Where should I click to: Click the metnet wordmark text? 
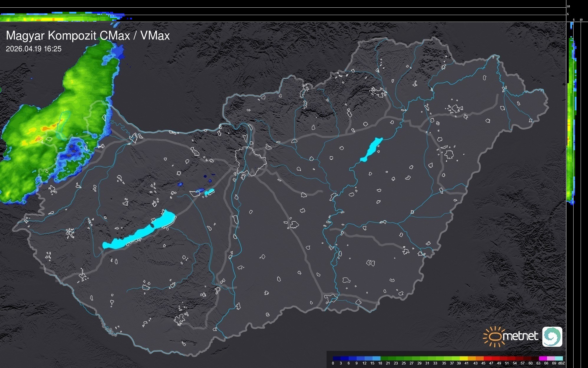tap(520, 336)
